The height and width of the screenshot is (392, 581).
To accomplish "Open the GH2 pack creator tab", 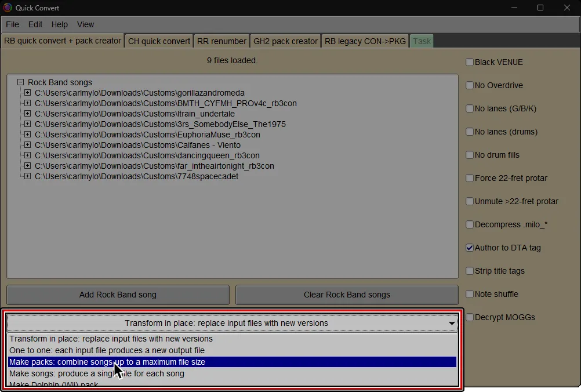I will 285,41.
